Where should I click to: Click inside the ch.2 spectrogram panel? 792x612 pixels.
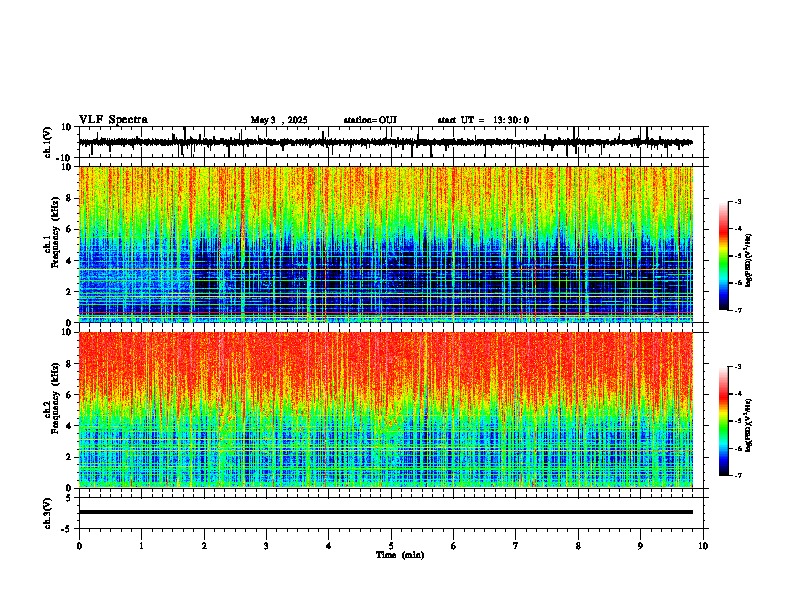pos(386,410)
